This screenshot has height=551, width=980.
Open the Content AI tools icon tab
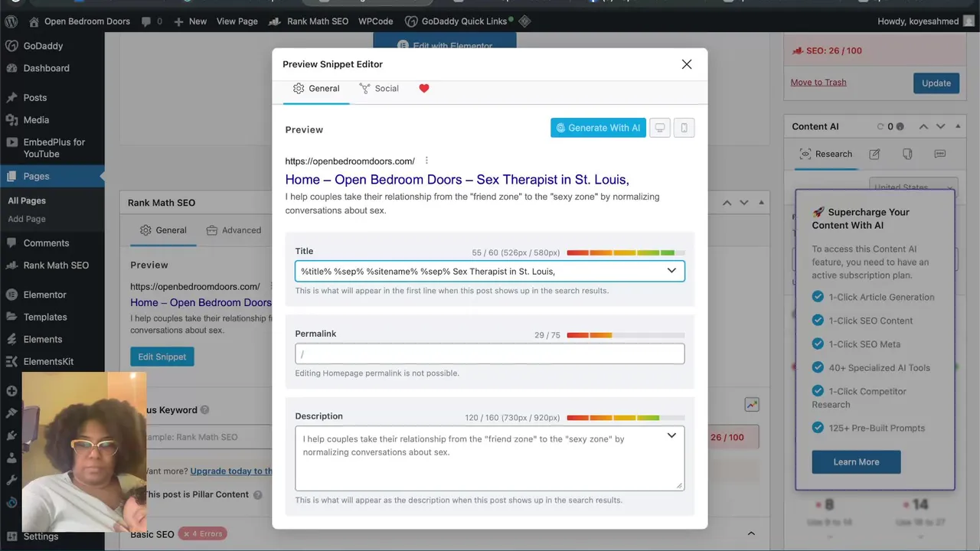(x=907, y=154)
